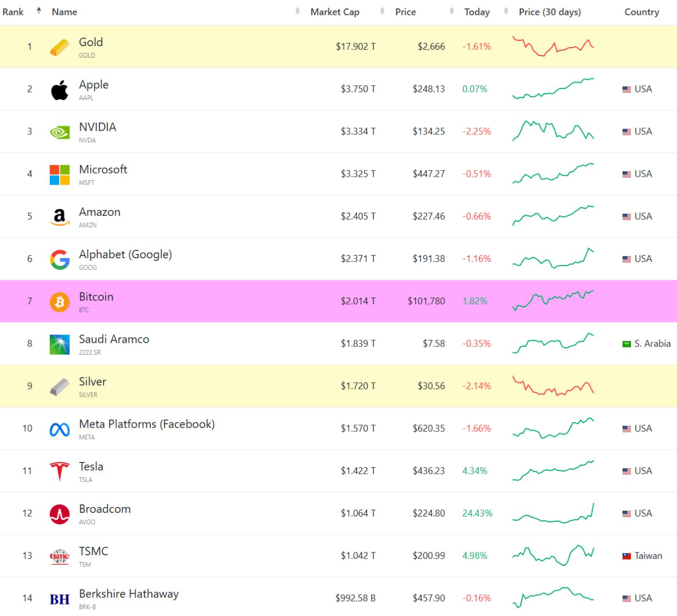Sort by Rank using its sort arrows
The height and width of the screenshot is (616, 677).
point(39,11)
